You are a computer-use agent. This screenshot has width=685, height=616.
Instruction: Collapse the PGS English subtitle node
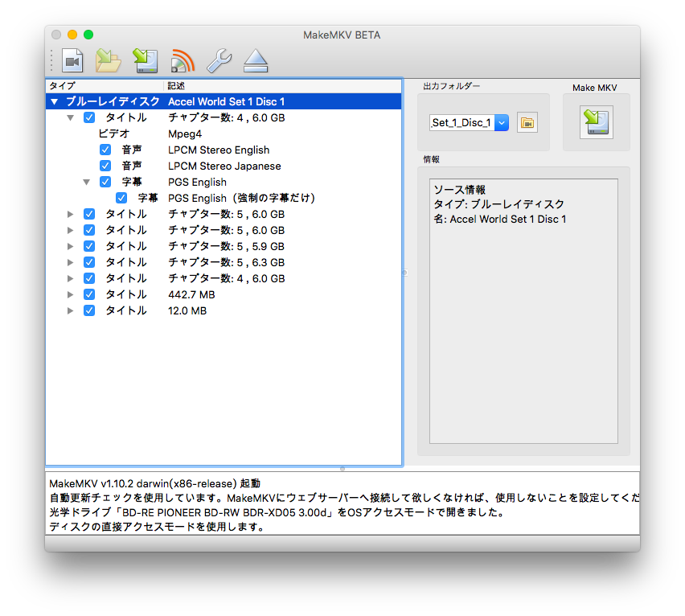86,183
